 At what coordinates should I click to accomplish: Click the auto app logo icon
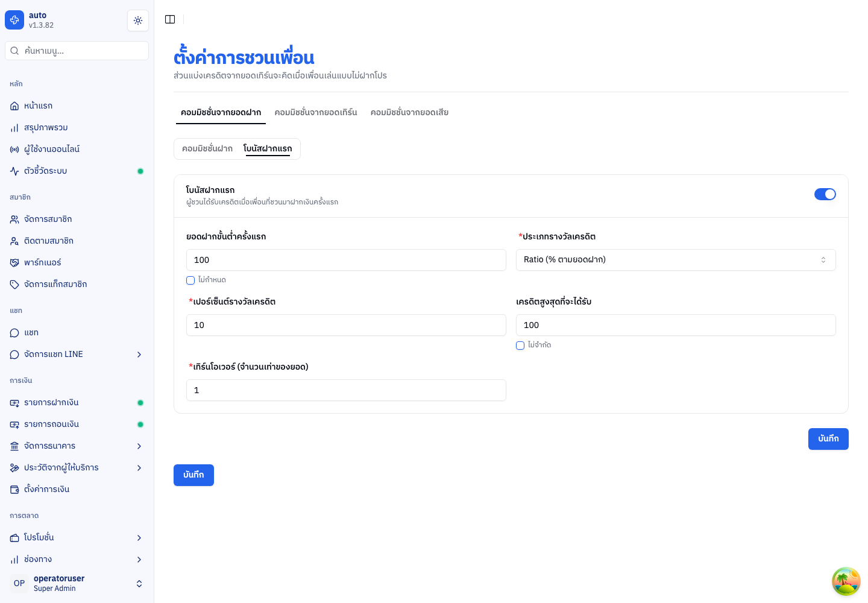[14, 20]
